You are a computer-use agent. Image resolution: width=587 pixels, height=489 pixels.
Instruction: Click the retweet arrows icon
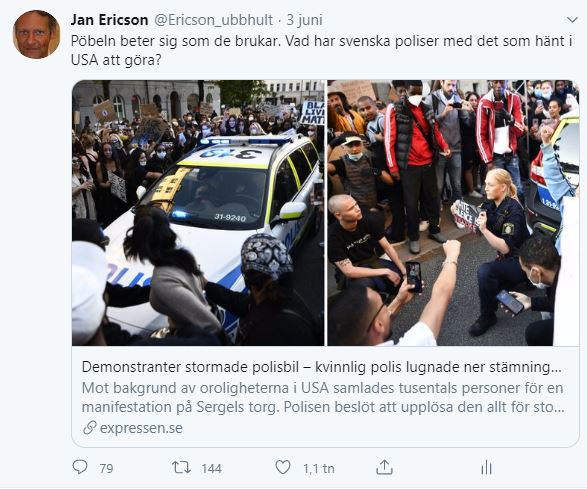point(181,467)
